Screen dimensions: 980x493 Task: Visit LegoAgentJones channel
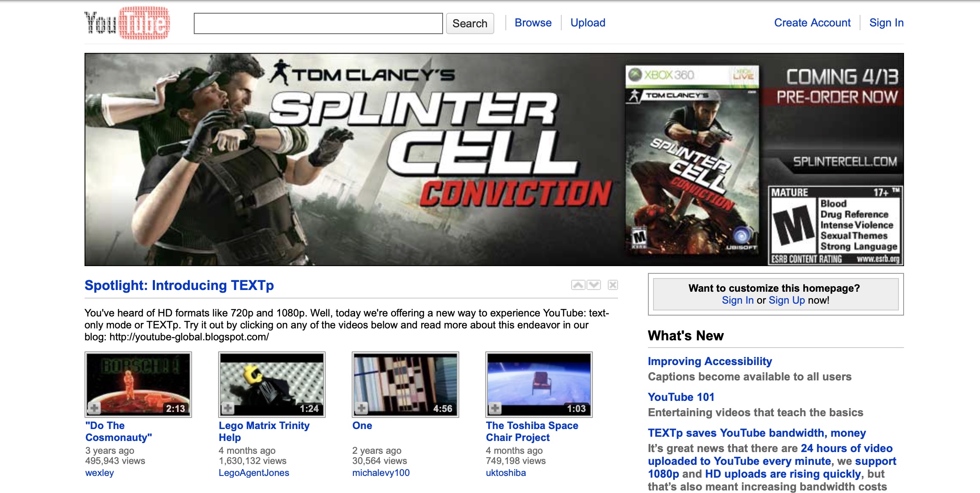pyautogui.click(x=254, y=473)
